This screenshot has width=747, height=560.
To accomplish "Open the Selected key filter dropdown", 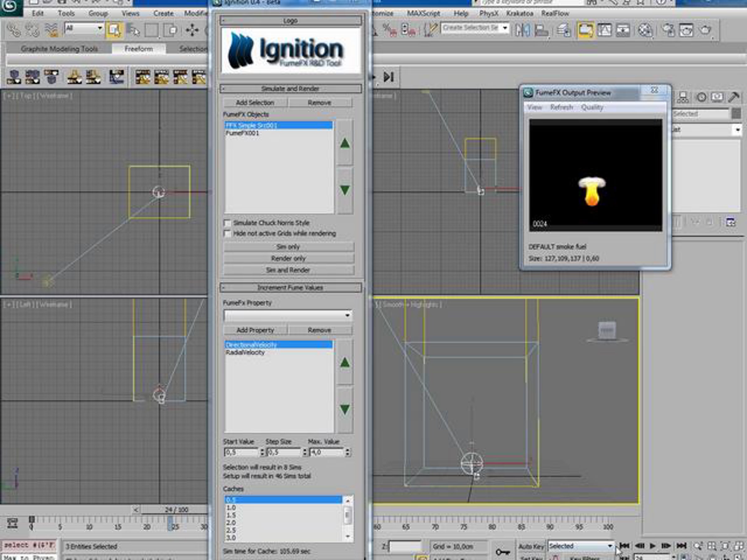I will tap(581, 546).
